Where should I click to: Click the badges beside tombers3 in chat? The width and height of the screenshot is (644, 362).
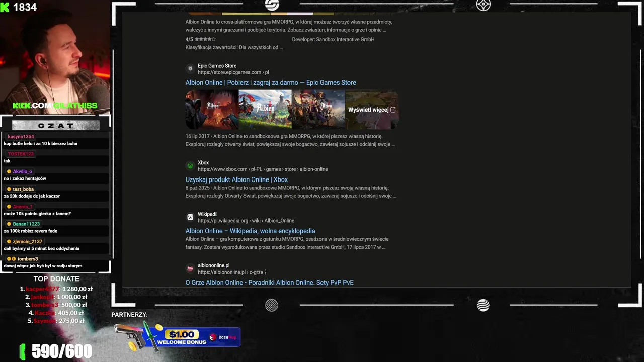pyautogui.click(x=11, y=259)
